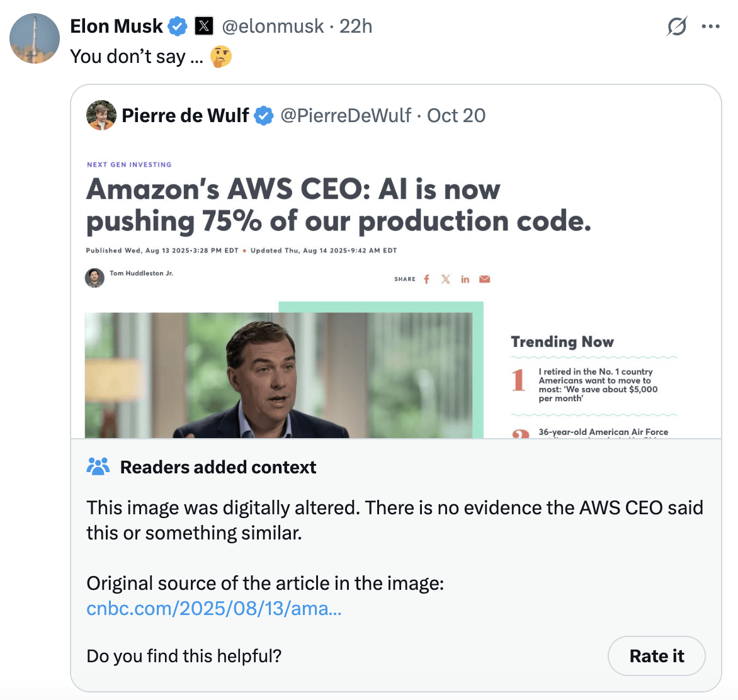Click the Readers added context people icon
The width and height of the screenshot is (738, 700).
pyautogui.click(x=98, y=466)
